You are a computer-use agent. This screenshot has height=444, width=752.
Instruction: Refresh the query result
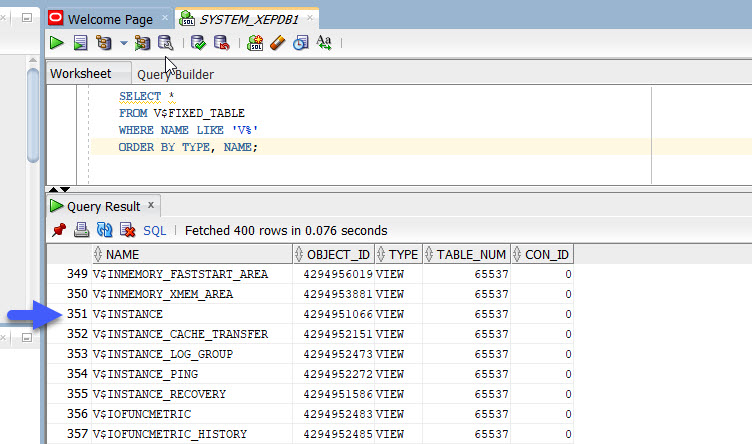[x=105, y=230]
